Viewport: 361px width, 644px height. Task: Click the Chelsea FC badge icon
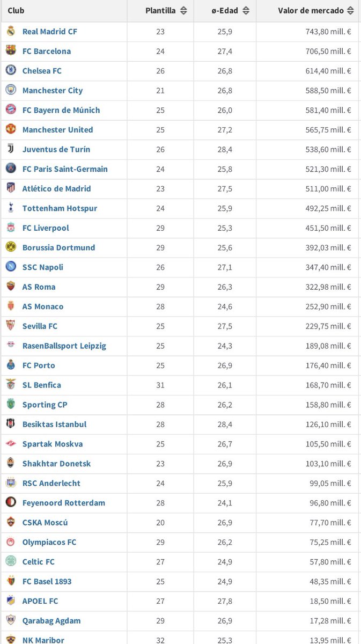[x=11, y=70]
